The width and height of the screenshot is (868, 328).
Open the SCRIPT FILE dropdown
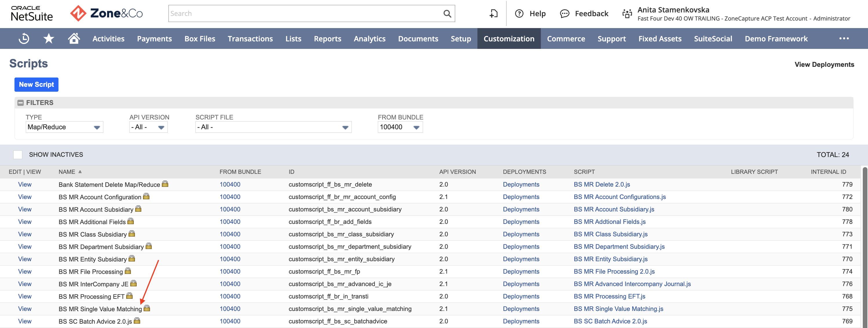pyautogui.click(x=273, y=127)
